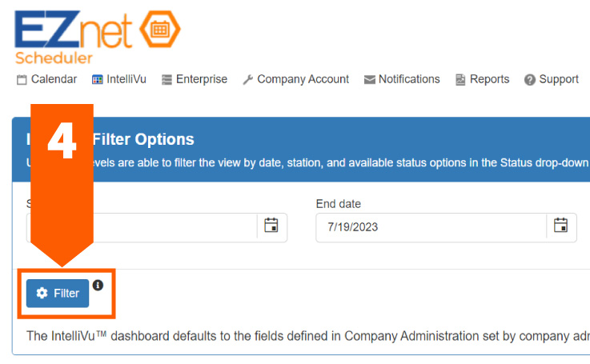Viewport: 590px width, 364px height.
Task: Open the End date calendar picker
Action: (x=561, y=226)
